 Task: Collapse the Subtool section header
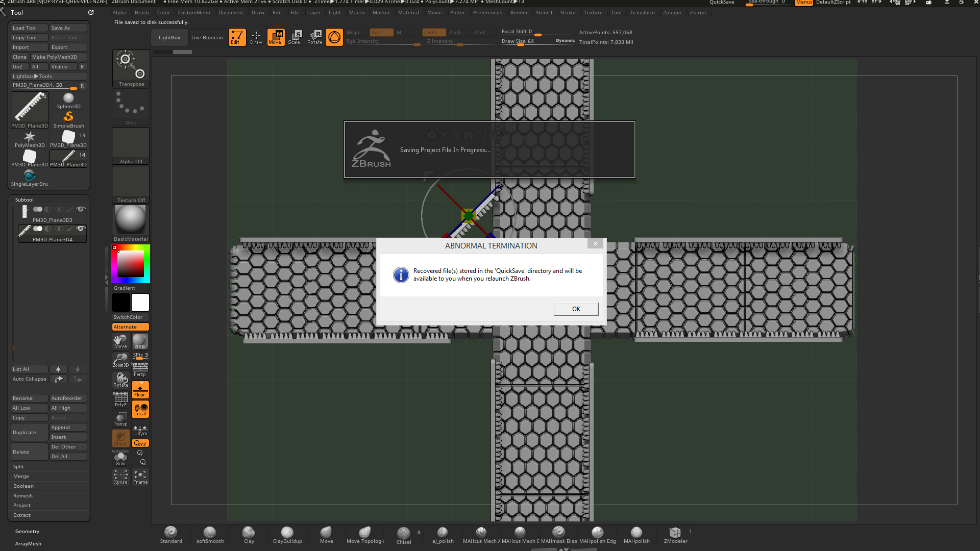24,199
